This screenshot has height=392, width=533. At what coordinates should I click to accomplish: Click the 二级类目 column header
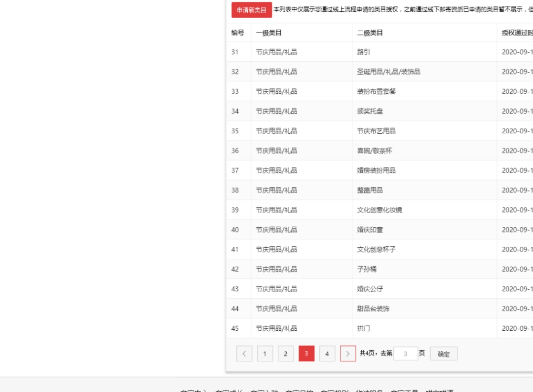[x=370, y=33]
